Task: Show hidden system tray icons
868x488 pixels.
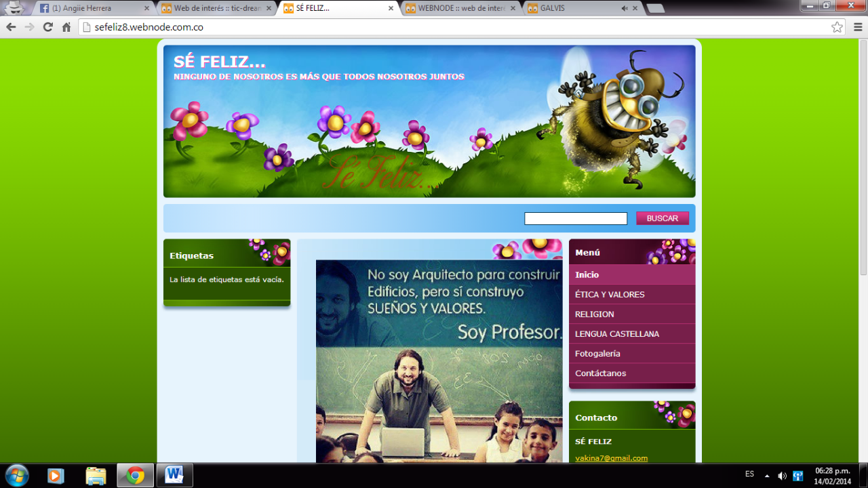Action: [767, 475]
